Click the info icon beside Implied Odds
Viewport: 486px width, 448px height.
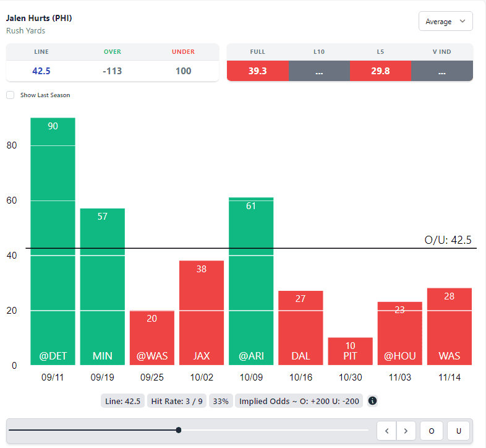372,401
